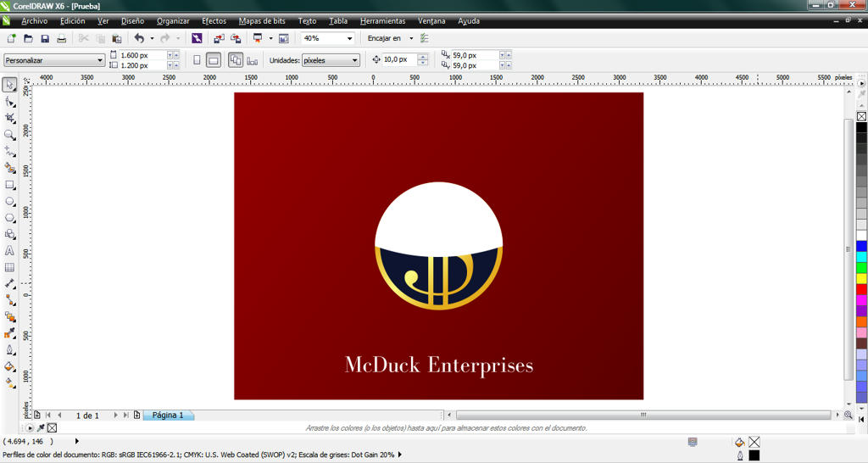Select the Pick tool
The width and height of the screenshot is (868, 463).
pyautogui.click(x=9, y=85)
